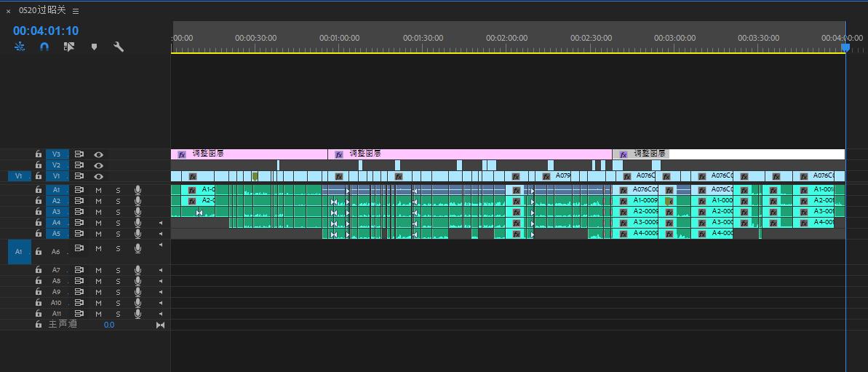This screenshot has height=372, width=868.
Task: Toggle sync lock on track V3
Action: [79, 154]
